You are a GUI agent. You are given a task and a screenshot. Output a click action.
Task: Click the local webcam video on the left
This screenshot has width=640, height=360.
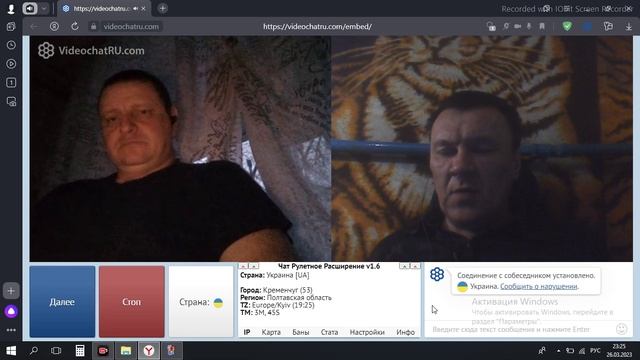[180, 149]
